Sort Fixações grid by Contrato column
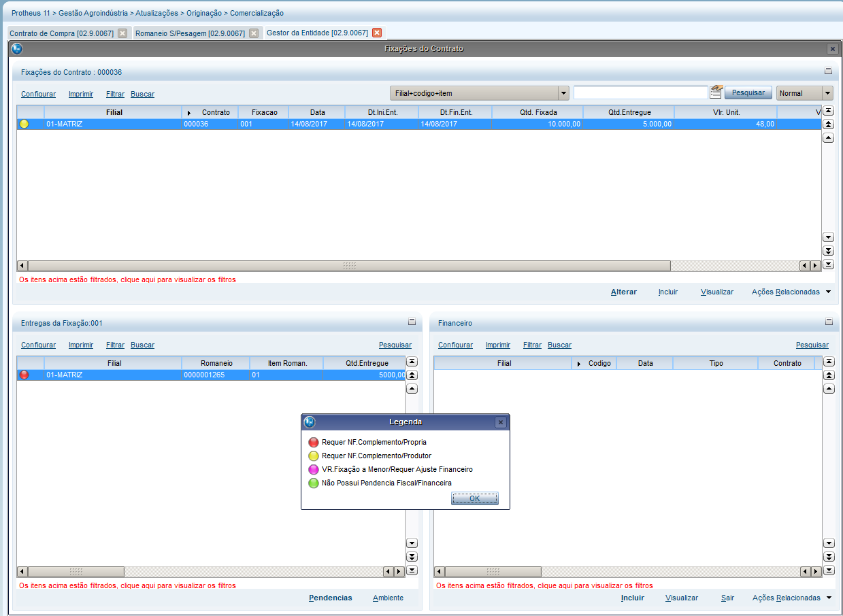 (210, 112)
